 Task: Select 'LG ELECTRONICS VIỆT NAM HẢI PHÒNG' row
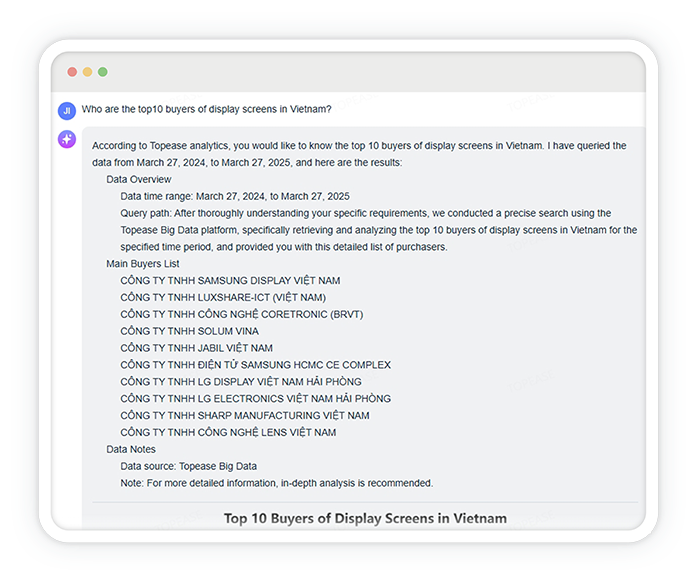click(x=256, y=399)
